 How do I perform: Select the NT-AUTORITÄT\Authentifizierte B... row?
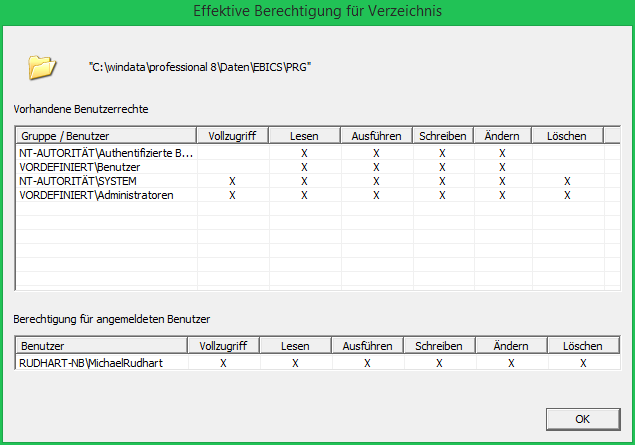point(318,153)
